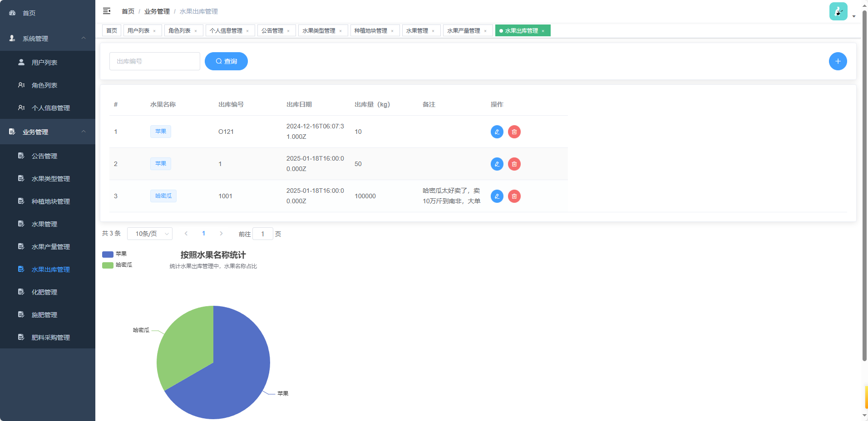
Task: Open the 10条/页 page size dropdown
Action: pyautogui.click(x=150, y=233)
